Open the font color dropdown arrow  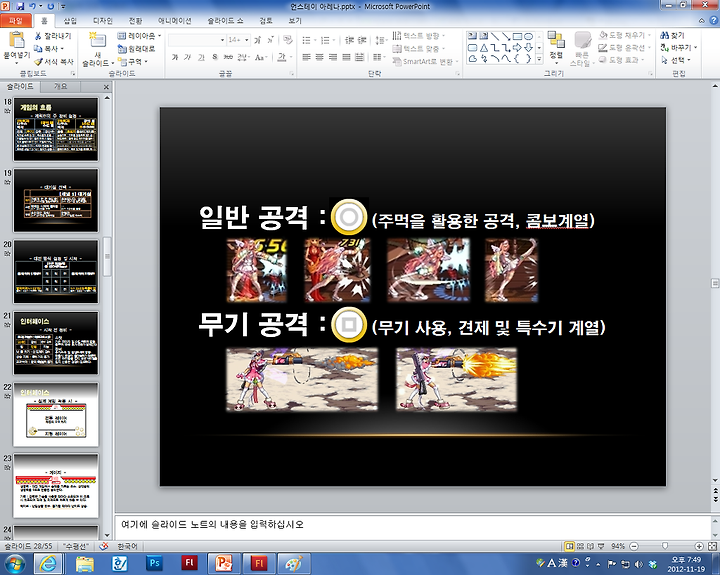coord(291,57)
